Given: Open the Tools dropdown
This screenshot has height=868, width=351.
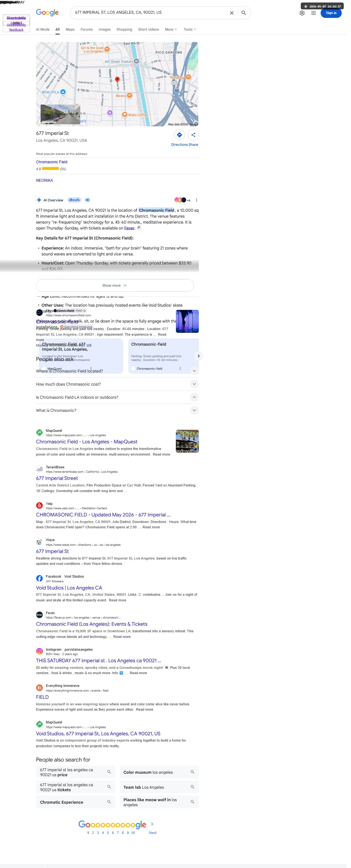Looking at the screenshot, I should [190, 30].
